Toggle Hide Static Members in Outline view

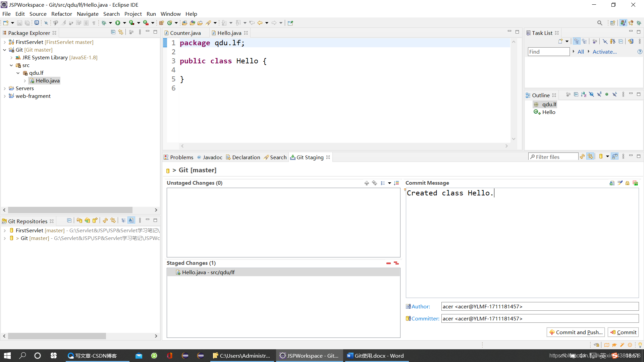click(x=599, y=95)
